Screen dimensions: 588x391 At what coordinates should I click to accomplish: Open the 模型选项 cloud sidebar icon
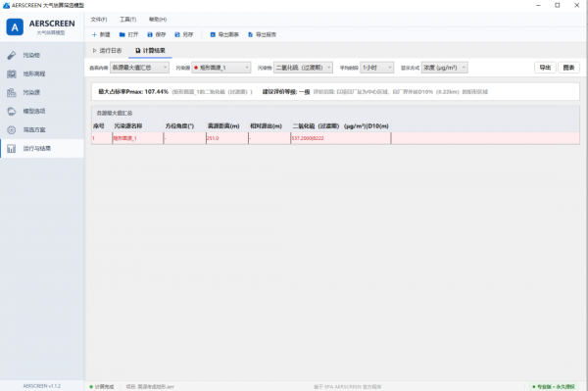(x=12, y=112)
